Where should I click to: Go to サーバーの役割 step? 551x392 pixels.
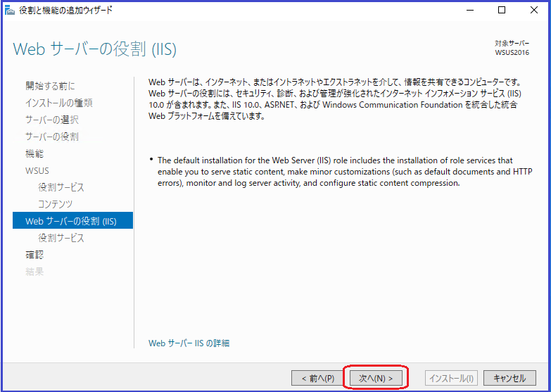coord(52,137)
